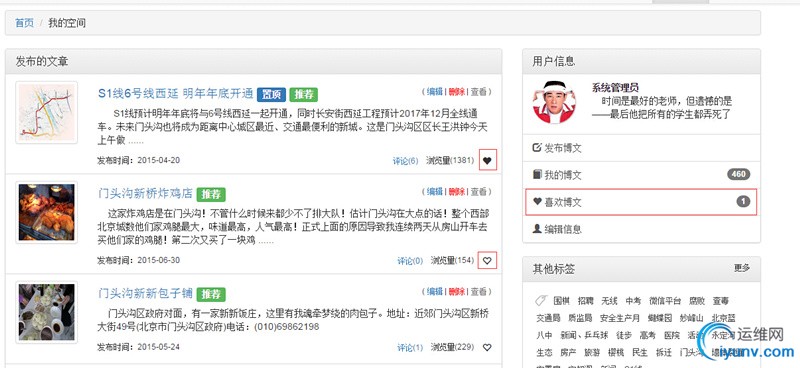Screen dimensions: 800x368
Task: Click the 系统管理员 avatar picture
Action: (554, 102)
